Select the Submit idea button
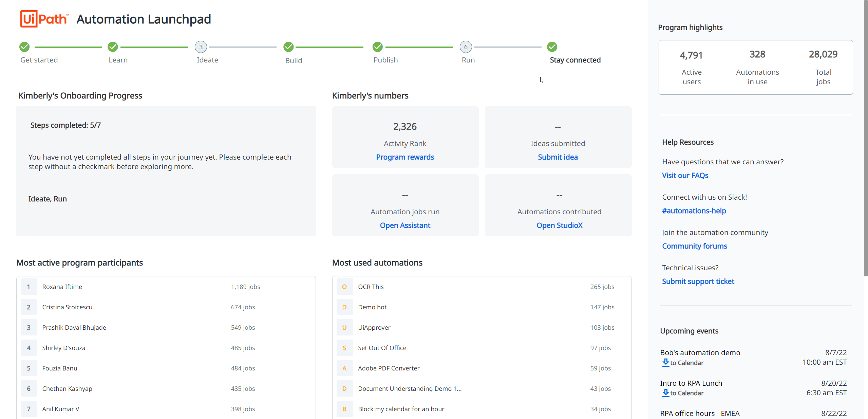This screenshot has width=868, height=419. (558, 156)
